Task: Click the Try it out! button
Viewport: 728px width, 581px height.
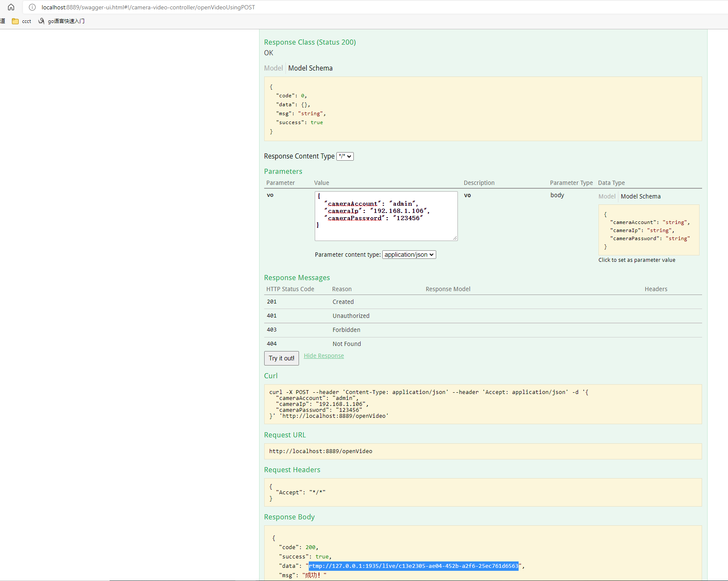Action: pyautogui.click(x=282, y=358)
